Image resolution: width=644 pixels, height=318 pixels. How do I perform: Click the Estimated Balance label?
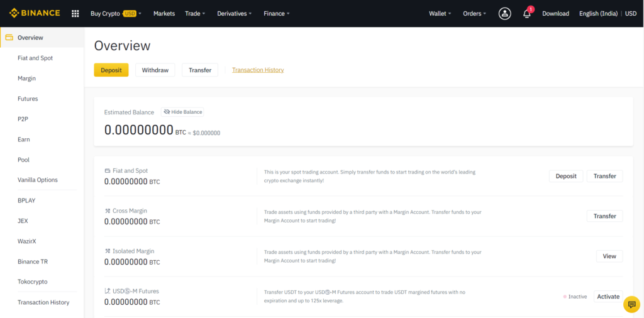click(x=129, y=112)
